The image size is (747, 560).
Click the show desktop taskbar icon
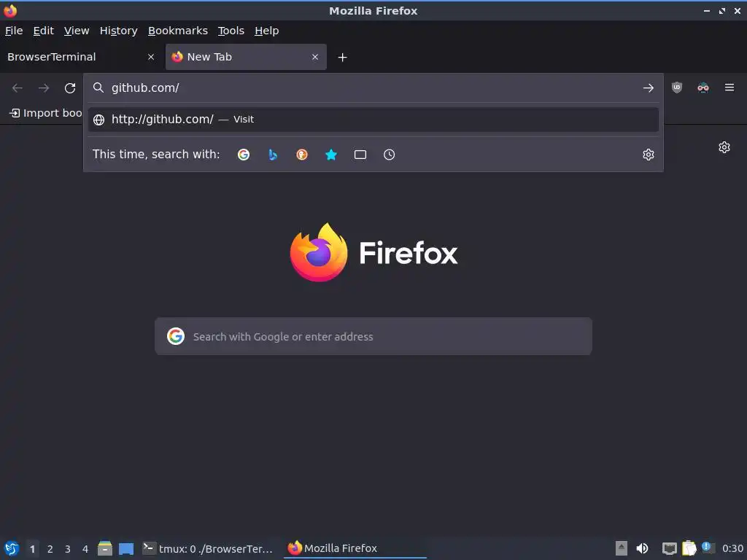click(x=126, y=548)
